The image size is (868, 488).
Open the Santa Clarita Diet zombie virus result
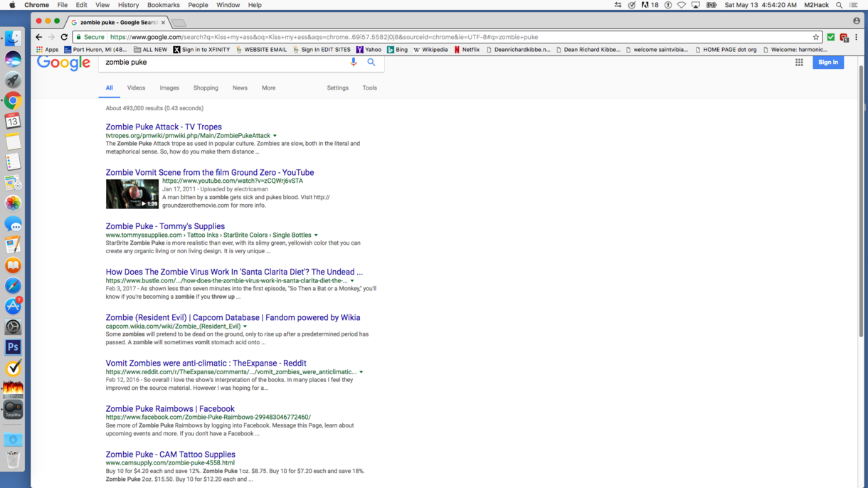[x=234, y=272]
